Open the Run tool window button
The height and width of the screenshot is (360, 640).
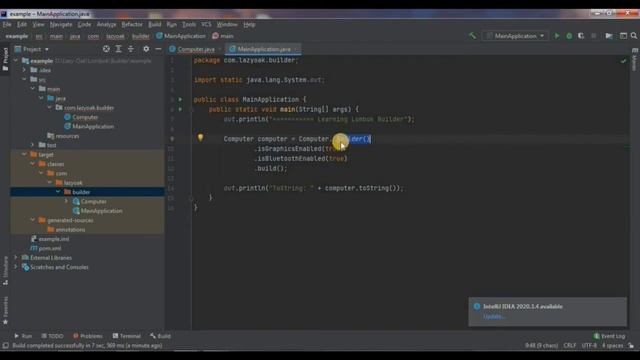click(23, 336)
